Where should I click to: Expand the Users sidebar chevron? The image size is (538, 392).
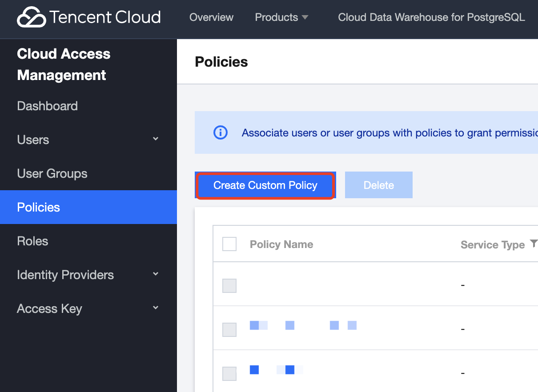tap(156, 139)
